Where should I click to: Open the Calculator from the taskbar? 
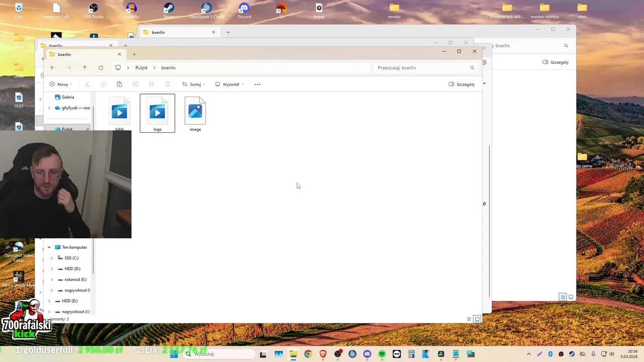point(411,354)
